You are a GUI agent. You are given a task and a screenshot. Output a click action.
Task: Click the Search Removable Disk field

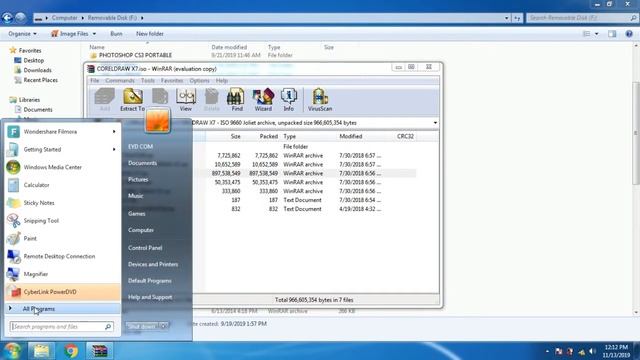pyautogui.click(x=582, y=18)
